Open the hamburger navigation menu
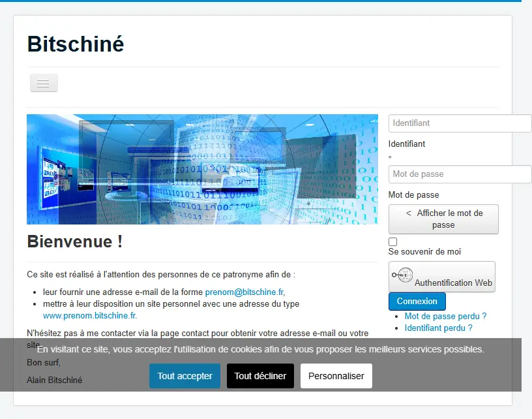This screenshot has width=532, height=419. click(44, 83)
